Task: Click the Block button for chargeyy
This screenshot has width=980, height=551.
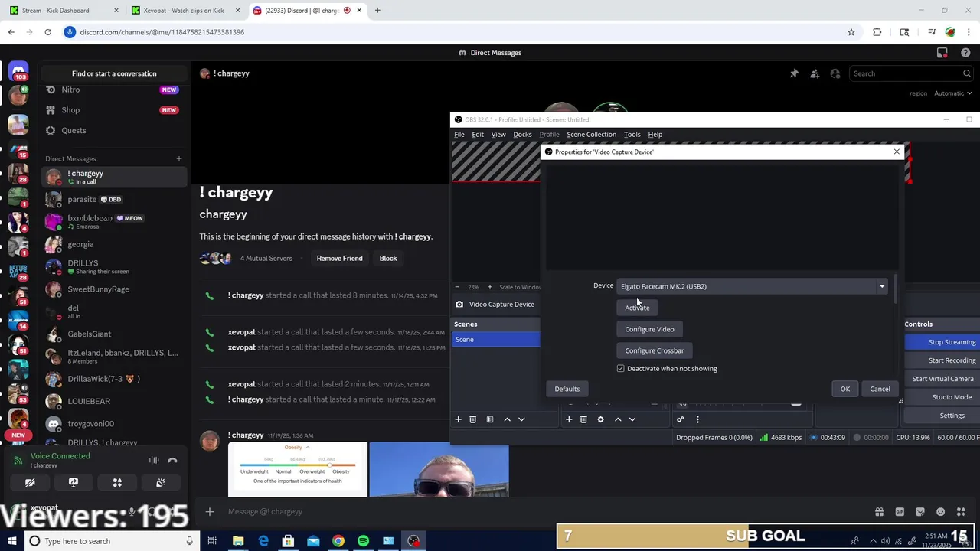Action: 388,259
